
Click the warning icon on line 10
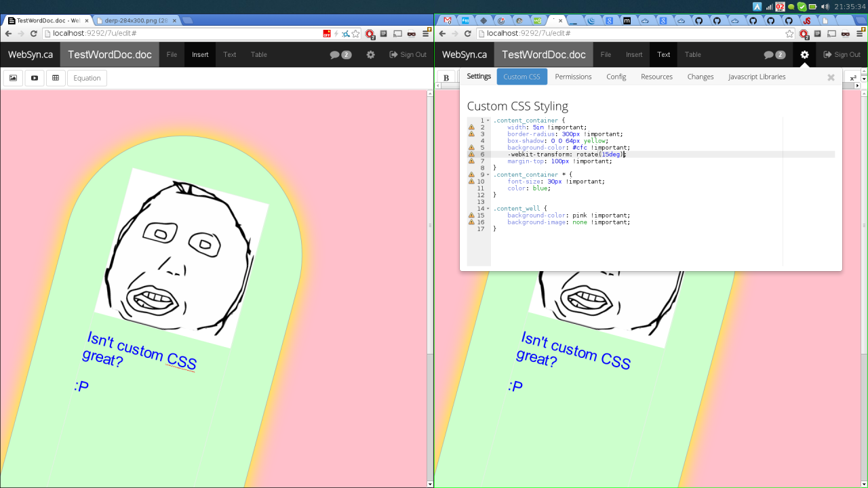[471, 182]
